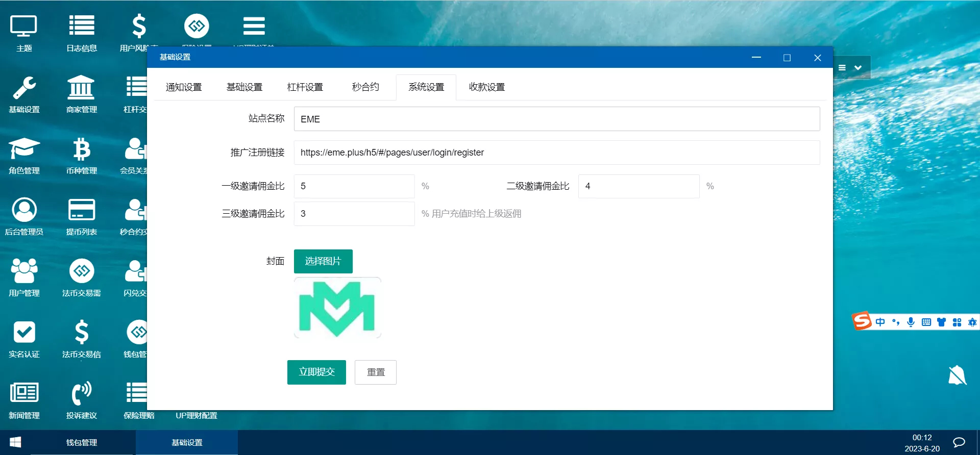Expand the top-right menu chevron dropdown
The image size is (980, 455).
pyautogui.click(x=858, y=68)
